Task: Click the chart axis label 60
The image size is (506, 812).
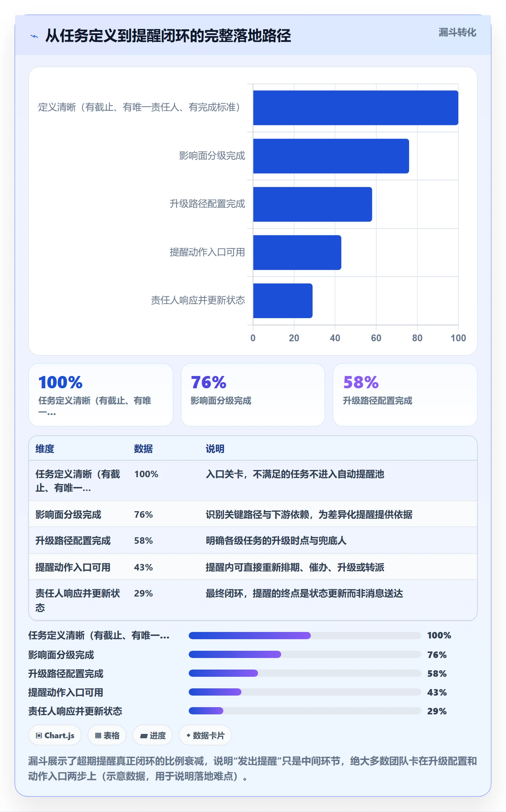Action: coord(376,338)
